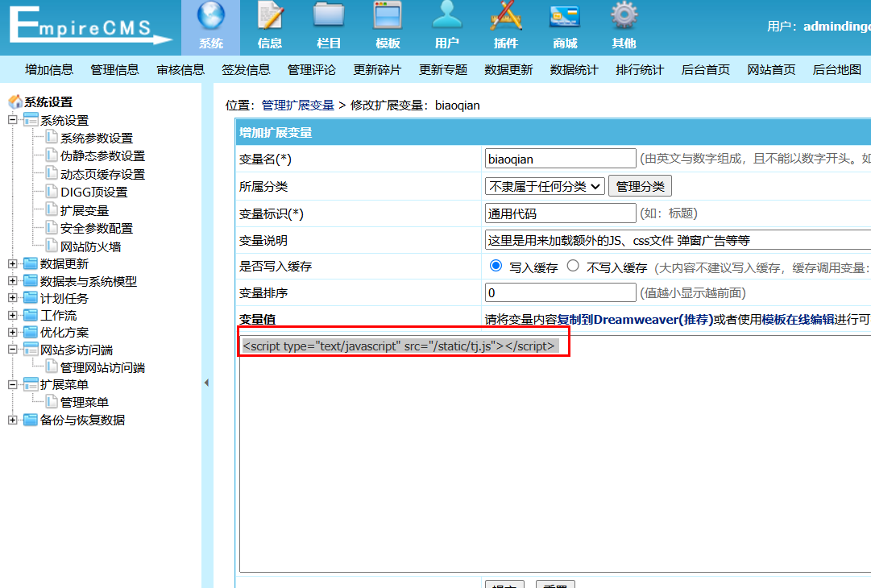Open the 商城 shop icon
Screen dimensions: 871x588
(x=565, y=18)
